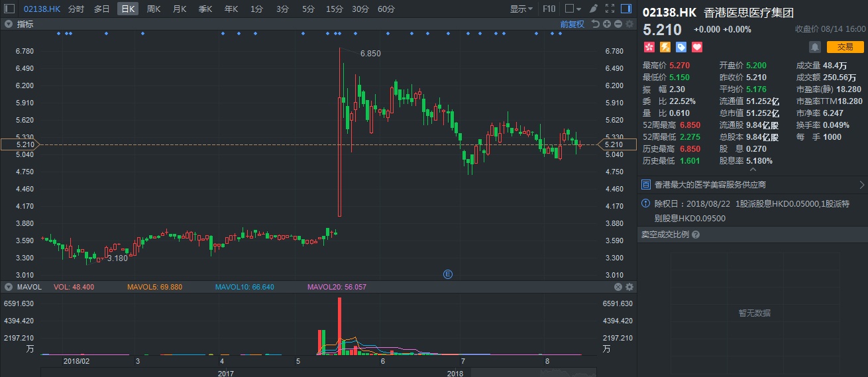The width and height of the screenshot is (868, 377).
Task: Switch to 1分 one-minute chart
Action: (x=256, y=9)
